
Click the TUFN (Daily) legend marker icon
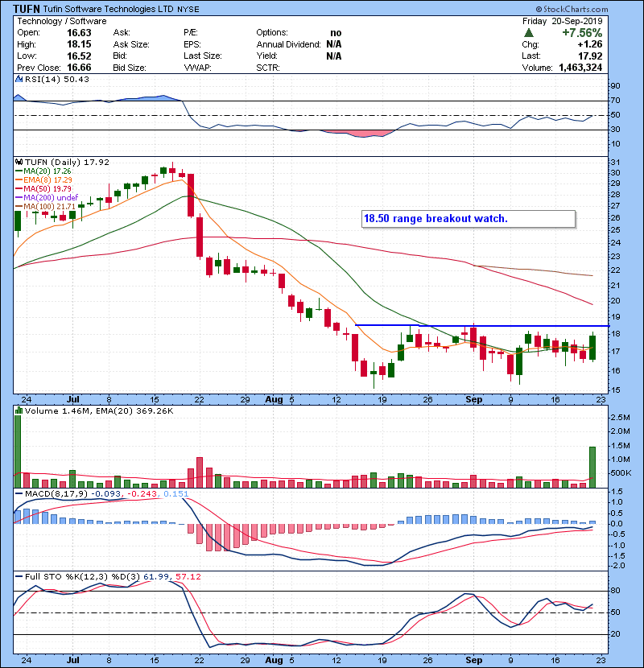tap(17, 162)
